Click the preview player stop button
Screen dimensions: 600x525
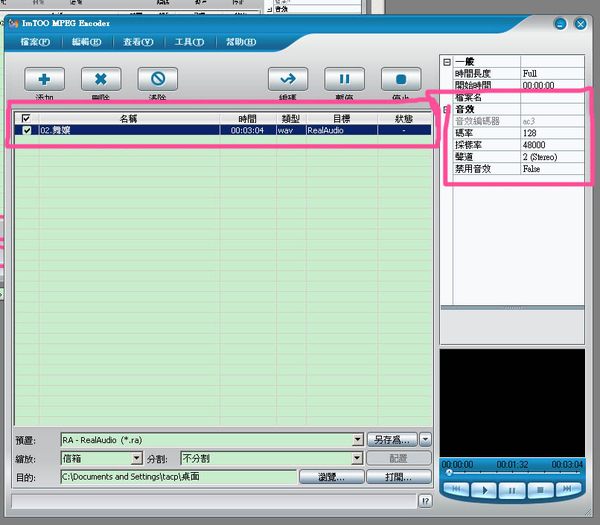pos(540,489)
